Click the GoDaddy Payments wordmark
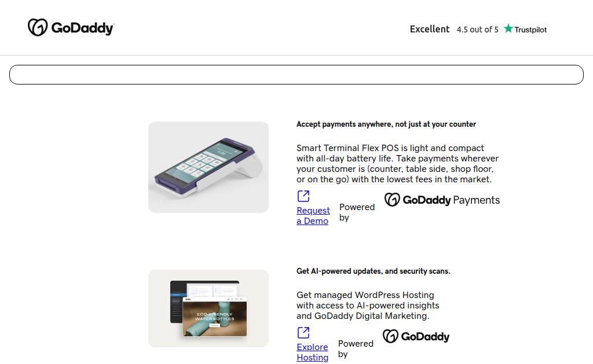Viewport: 593px width, 364px height. pyautogui.click(x=451, y=200)
